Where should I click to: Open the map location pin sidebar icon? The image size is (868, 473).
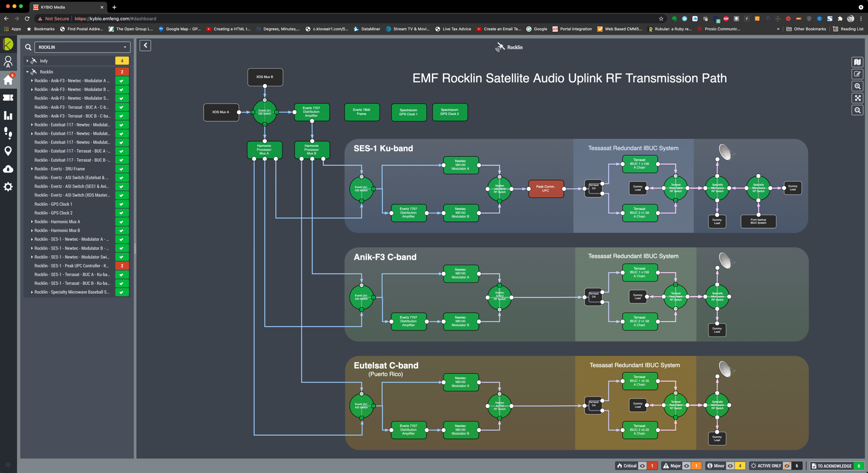pos(8,151)
